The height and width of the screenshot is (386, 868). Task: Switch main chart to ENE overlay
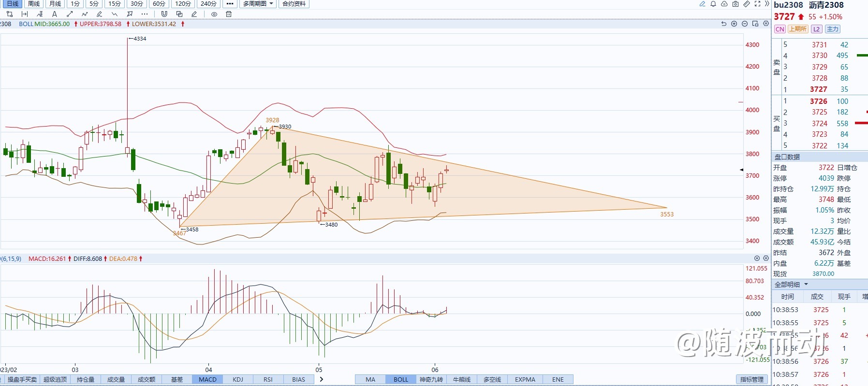(x=558, y=380)
